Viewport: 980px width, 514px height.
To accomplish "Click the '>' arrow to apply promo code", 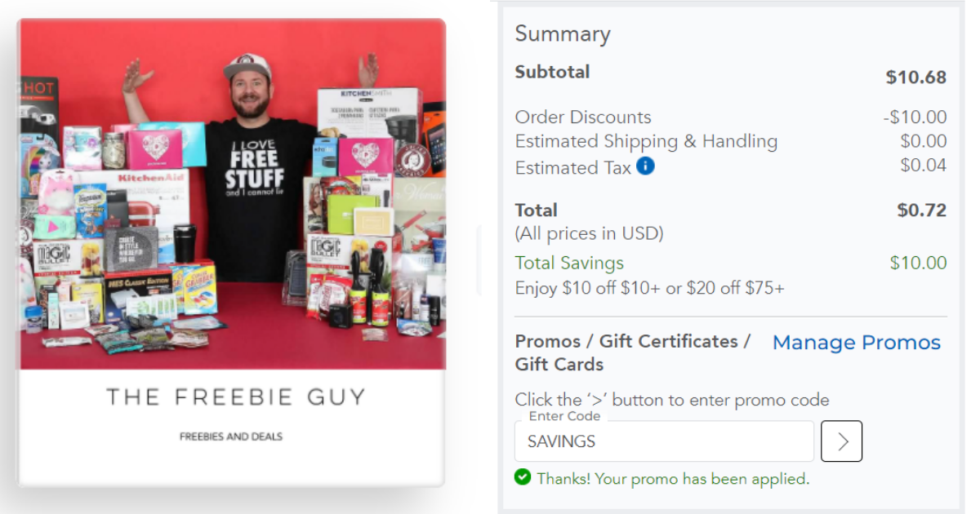I will (841, 441).
